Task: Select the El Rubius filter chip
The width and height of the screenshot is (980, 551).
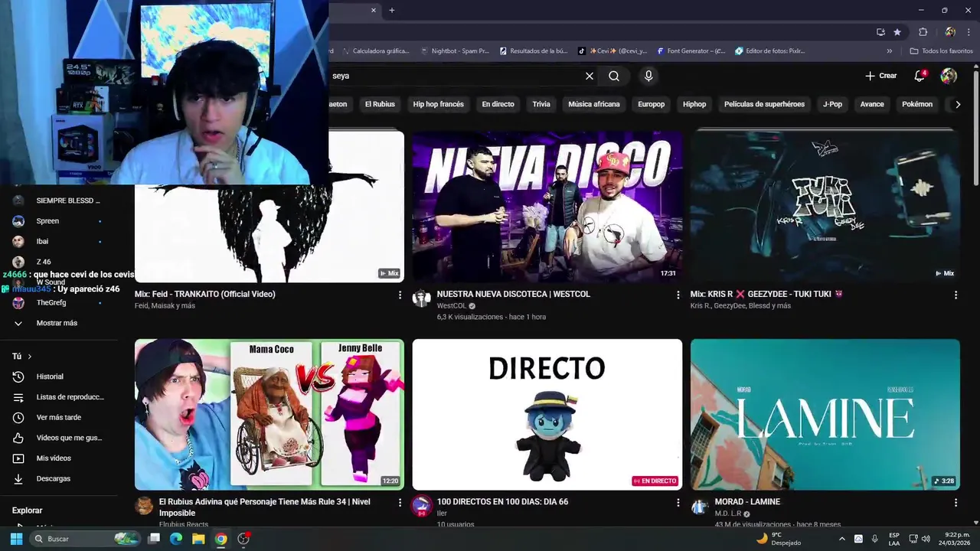Action: click(x=380, y=104)
